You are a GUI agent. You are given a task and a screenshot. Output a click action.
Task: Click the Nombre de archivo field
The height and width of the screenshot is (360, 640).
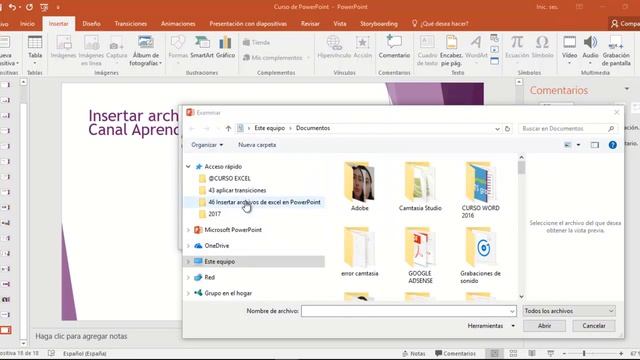(409, 311)
